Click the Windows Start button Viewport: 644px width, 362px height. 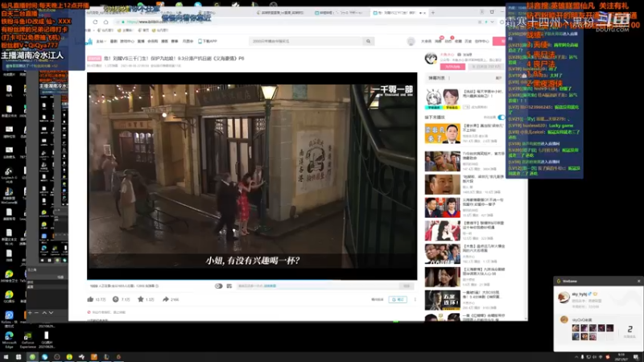[x=6, y=357]
